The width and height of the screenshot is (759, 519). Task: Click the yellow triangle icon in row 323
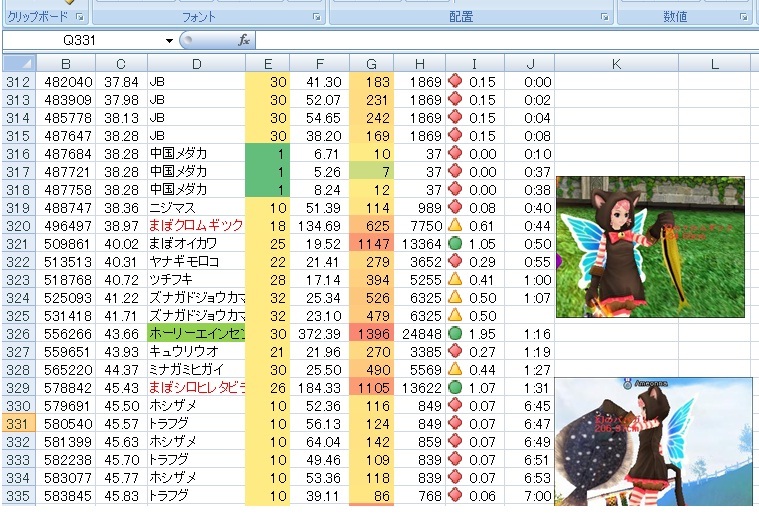pyautogui.click(x=455, y=279)
